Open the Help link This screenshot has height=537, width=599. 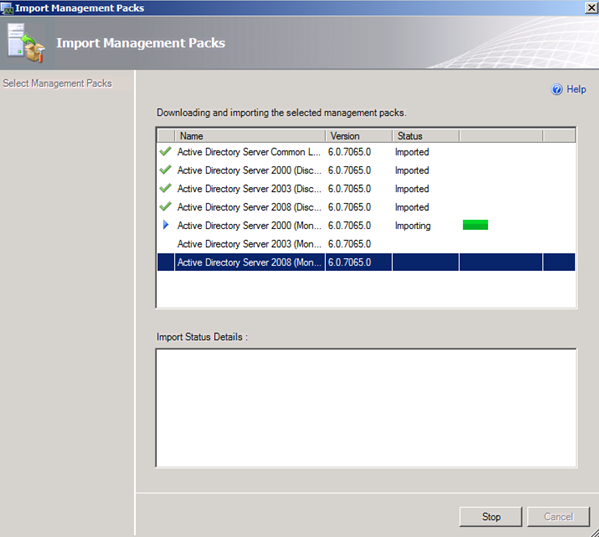click(x=576, y=89)
